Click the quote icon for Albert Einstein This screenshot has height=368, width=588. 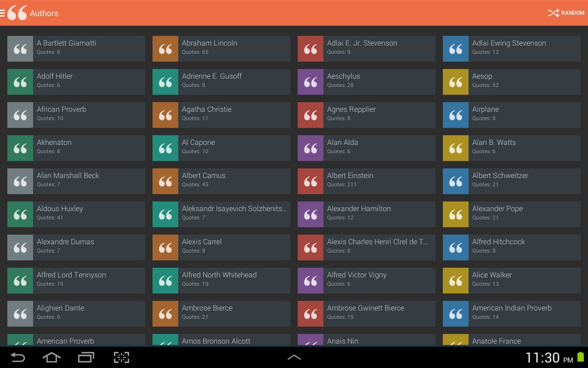click(x=311, y=181)
